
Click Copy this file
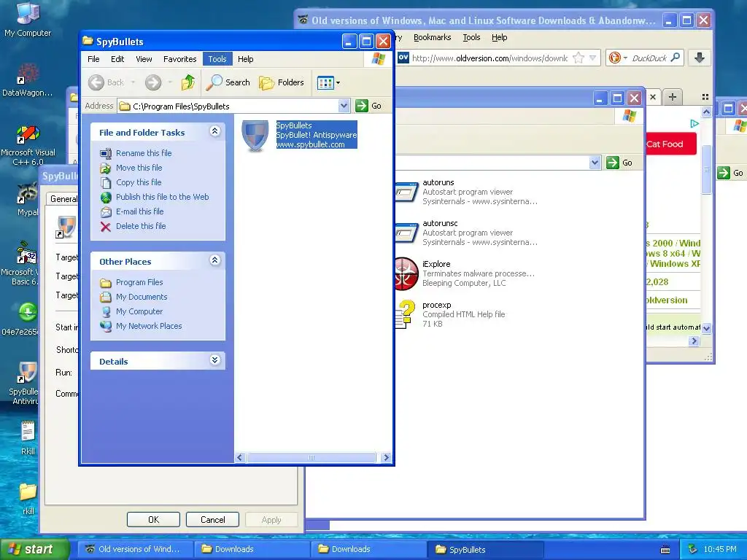click(139, 182)
